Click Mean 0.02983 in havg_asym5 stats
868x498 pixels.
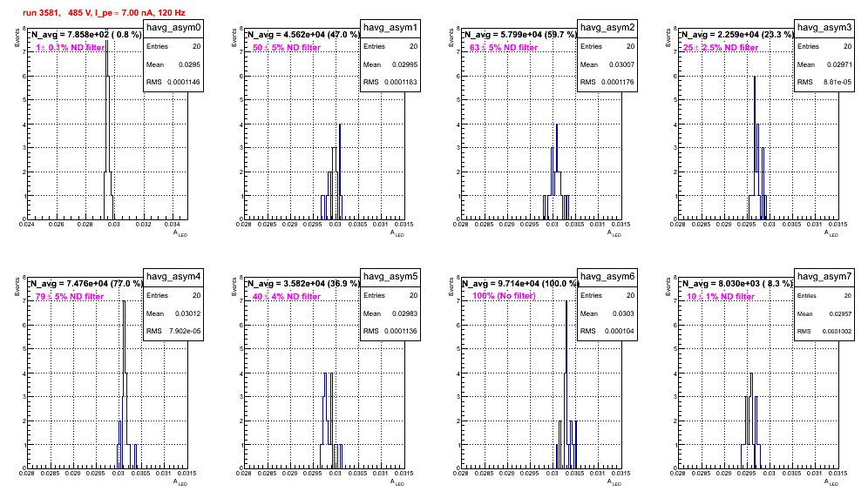[390, 313]
